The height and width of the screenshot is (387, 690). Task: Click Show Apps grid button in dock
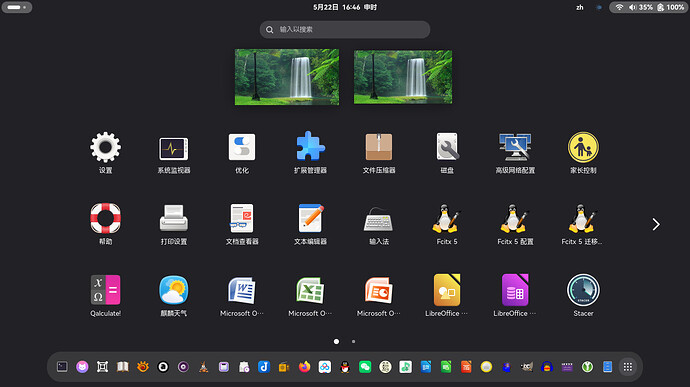(x=628, y=366)
